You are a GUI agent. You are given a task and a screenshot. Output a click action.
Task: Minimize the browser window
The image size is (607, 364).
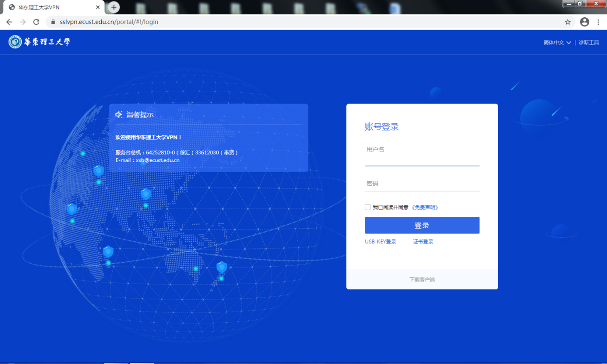[x=569, y=4]
